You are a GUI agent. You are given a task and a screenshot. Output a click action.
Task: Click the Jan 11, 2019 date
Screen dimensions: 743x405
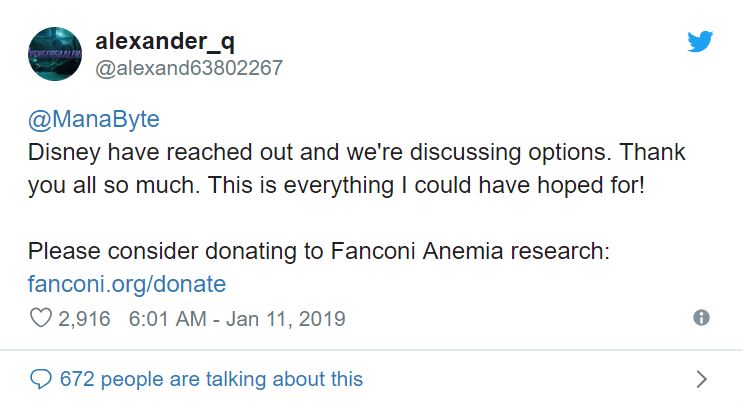[x=286, y=318]
